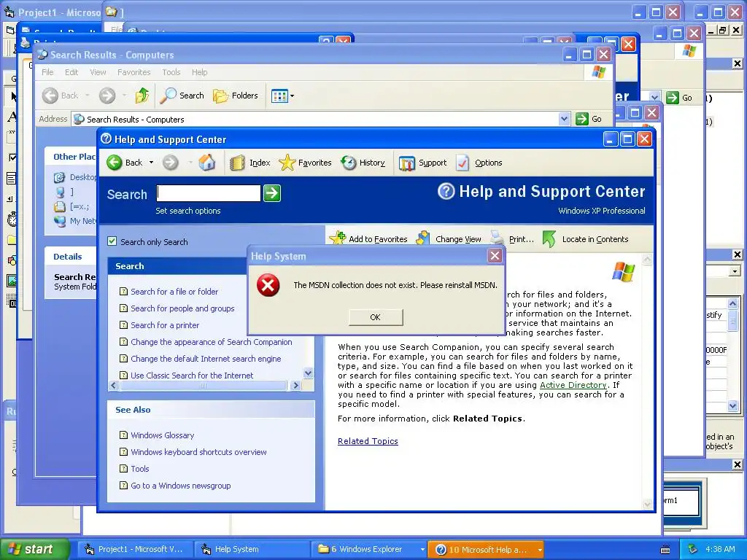
Task: Click Support icon in Help Center
Action: (422, 163)
